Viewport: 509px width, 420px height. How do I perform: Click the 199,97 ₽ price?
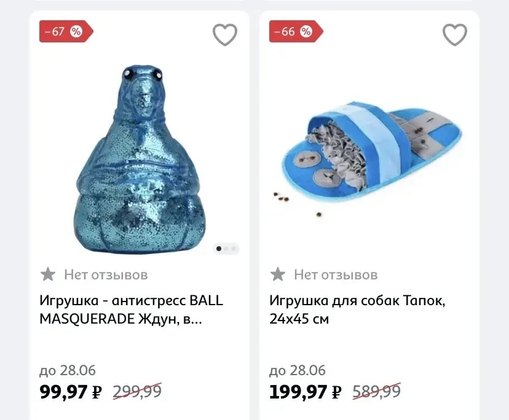[305, 392]
